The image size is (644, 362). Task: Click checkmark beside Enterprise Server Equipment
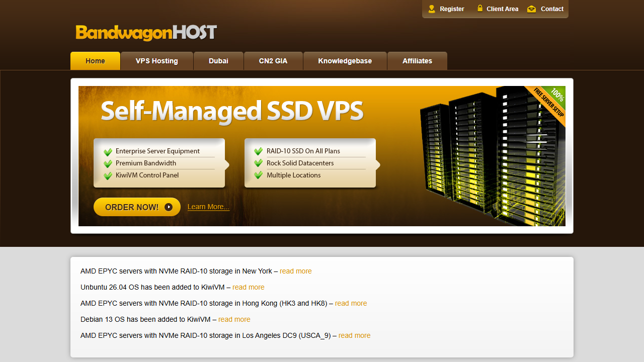(108, 152)
